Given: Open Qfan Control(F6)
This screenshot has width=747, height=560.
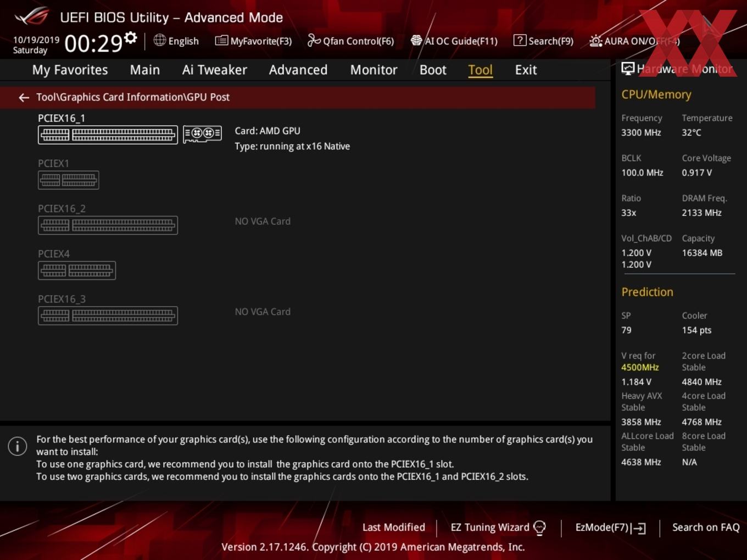Looking at the screenshot, I should (351, 41).
